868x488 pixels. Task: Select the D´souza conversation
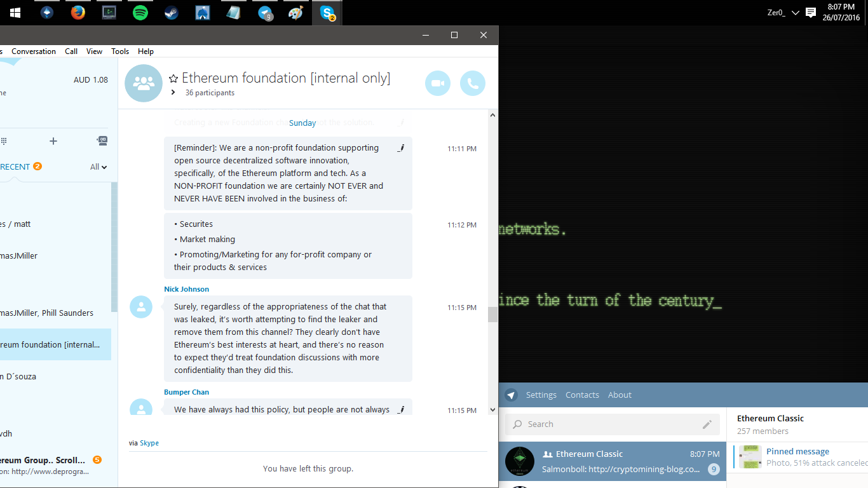click(55, 376)
